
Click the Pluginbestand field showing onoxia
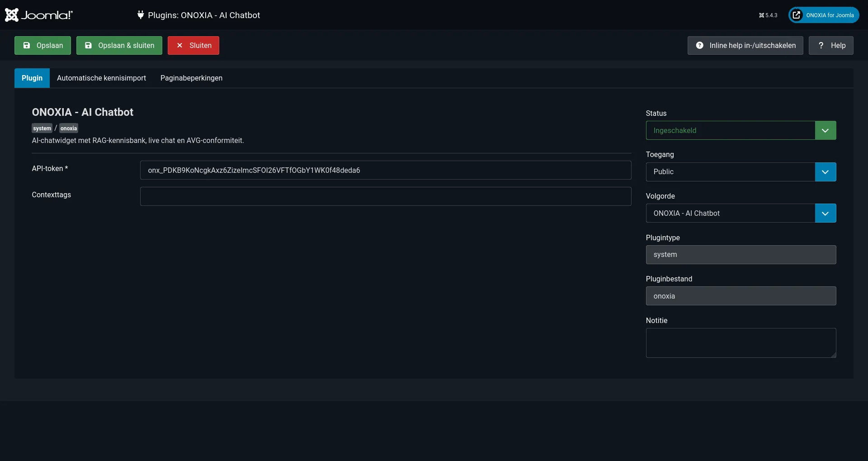click(x=741, y=296)
